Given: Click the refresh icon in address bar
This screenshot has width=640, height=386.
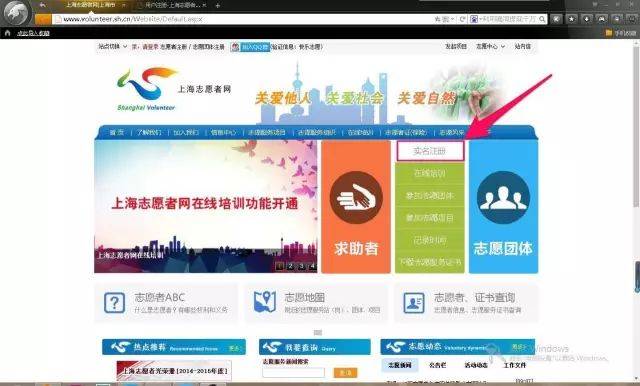Looking at the screenshot, I should tap(462, 19).
